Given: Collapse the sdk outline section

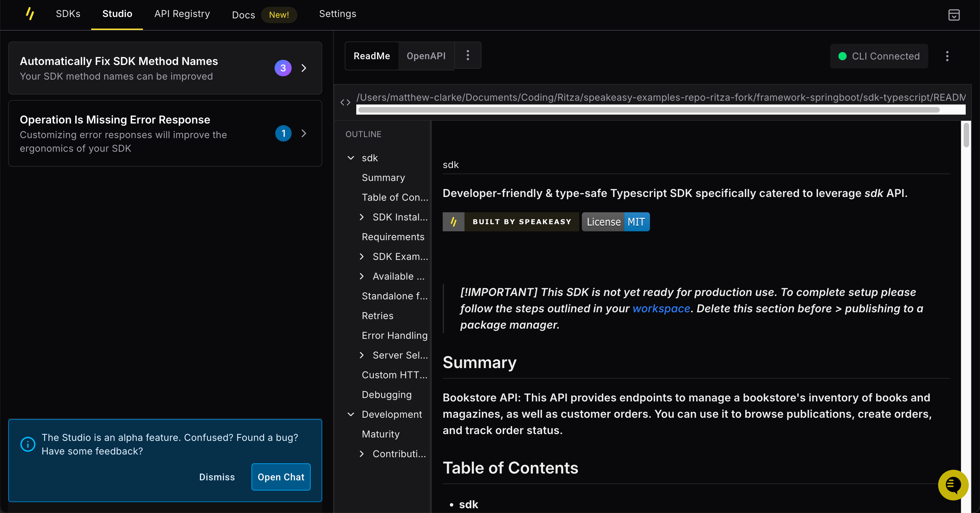Looking at the screenshot, I should (x=351, y=158).
